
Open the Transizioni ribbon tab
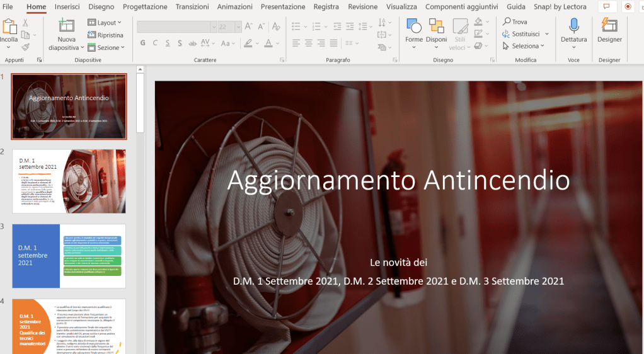[x=192, y=7]
